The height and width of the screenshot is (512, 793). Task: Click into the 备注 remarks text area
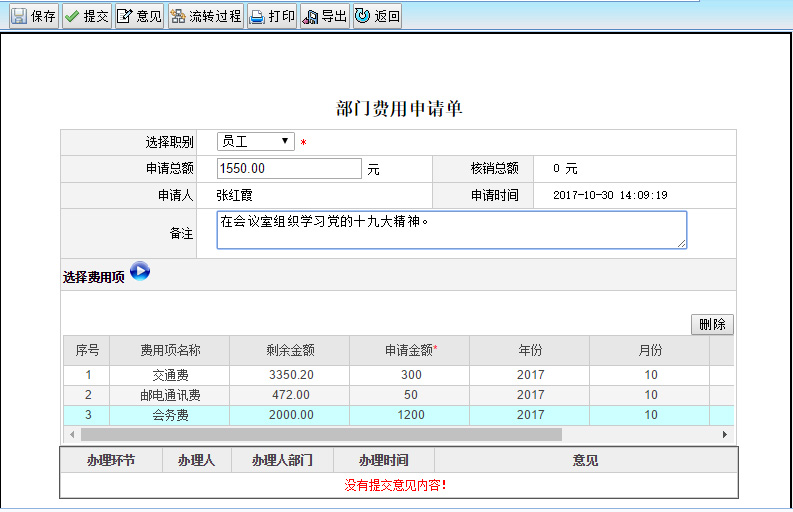point(451,229)
